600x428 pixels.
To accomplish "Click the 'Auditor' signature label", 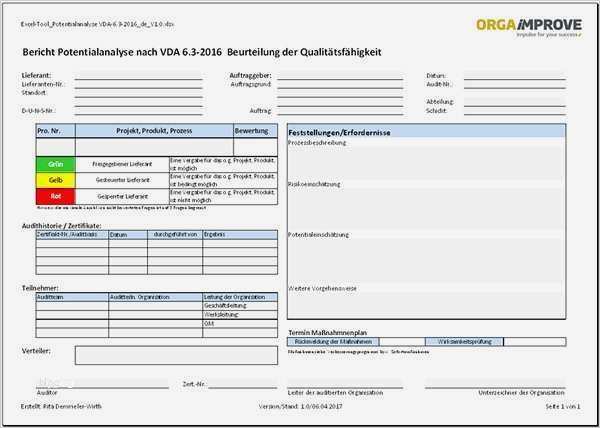I will pos(47,393).
